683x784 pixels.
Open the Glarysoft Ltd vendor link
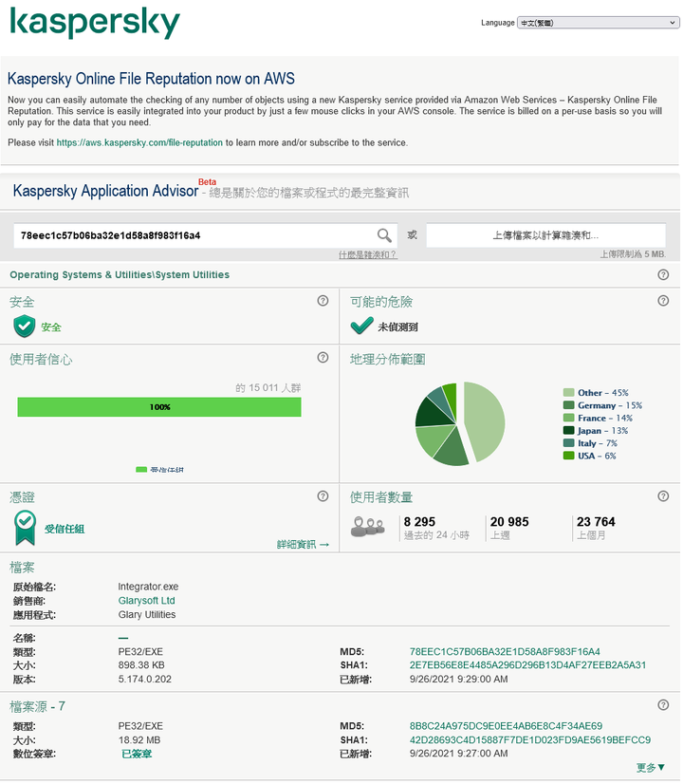pyautogui.click(x=146, y=601)
